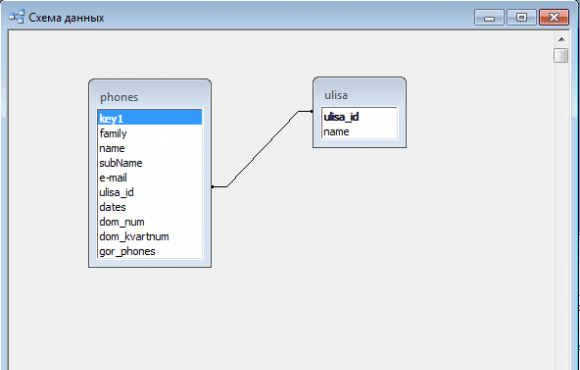580x370 pixels.
Task: Select the name field in ulisa table
Action: point(360,132)
